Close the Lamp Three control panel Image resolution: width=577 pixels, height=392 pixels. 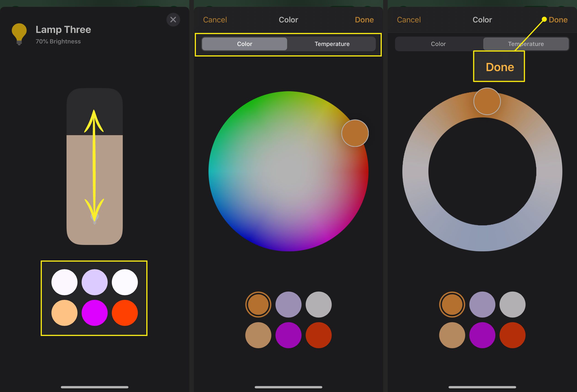pos(173,20)
